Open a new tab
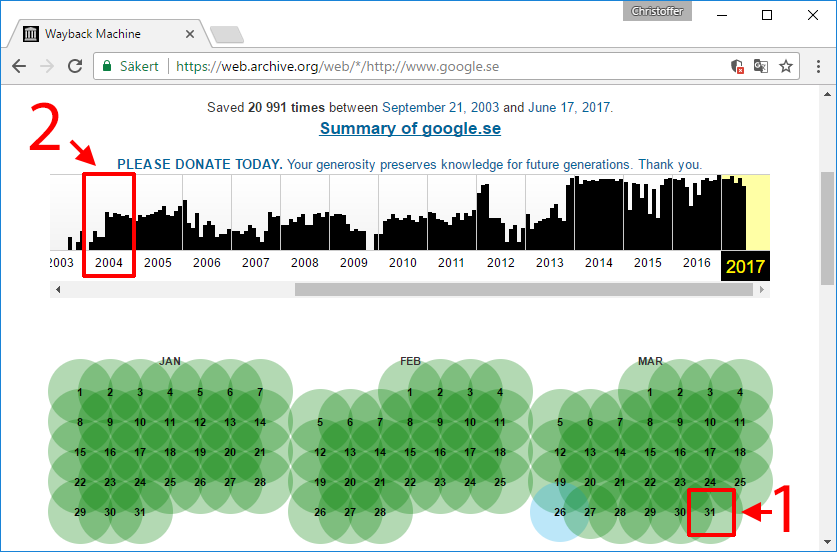837x552 pixels. [227, 35]
